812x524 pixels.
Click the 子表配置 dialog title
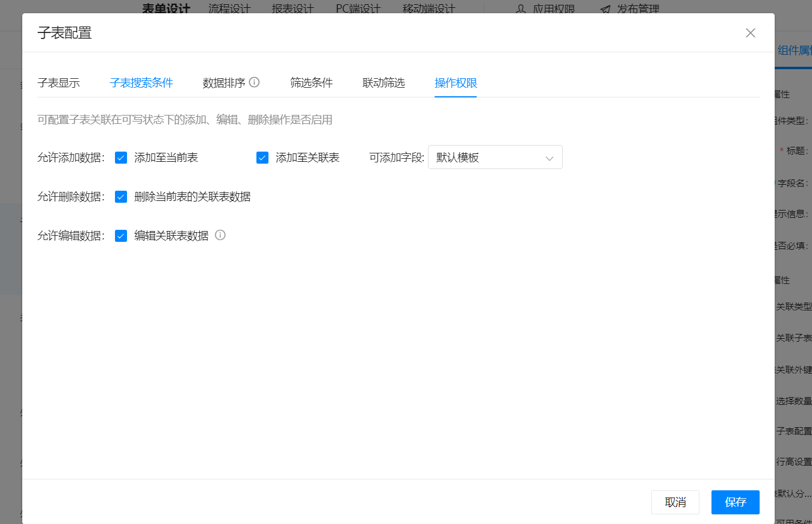64,32
